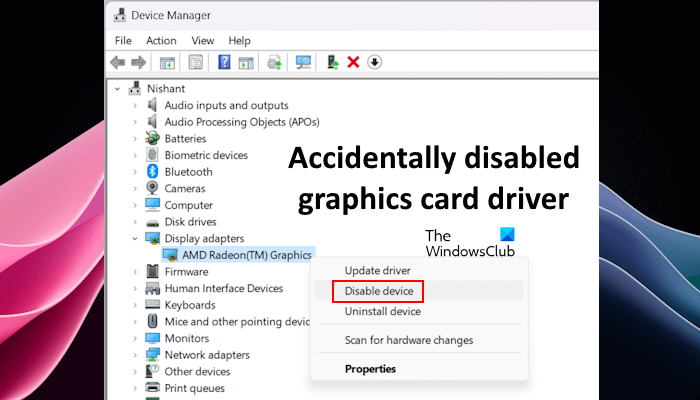Image resolution: width=700 pixels, height=400 pixels.
Task: Click the red X Uninstall device icon
Action: (x=353, y=62)
